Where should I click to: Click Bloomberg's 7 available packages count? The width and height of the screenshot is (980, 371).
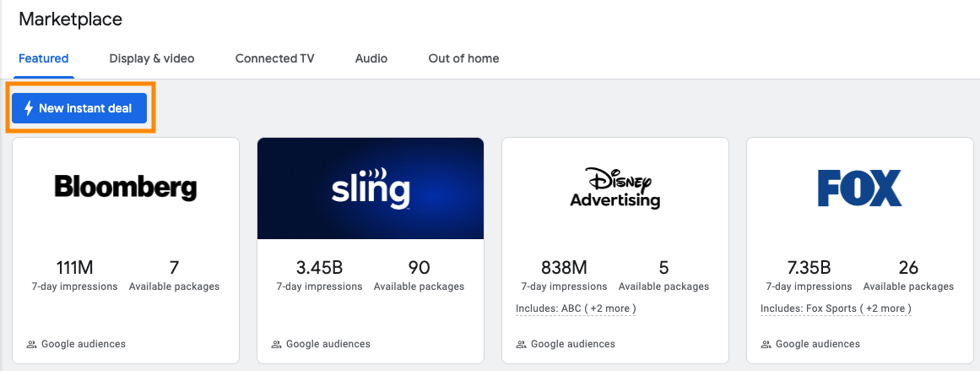(174, 268)
